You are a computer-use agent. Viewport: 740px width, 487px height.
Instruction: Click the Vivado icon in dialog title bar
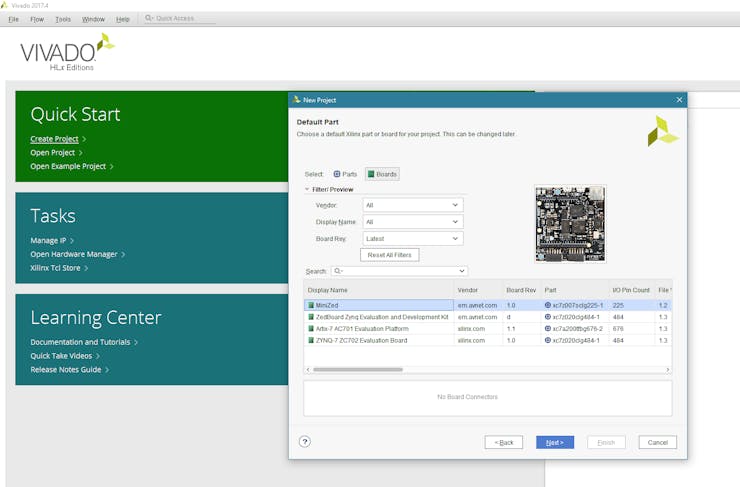pos(296,100)
